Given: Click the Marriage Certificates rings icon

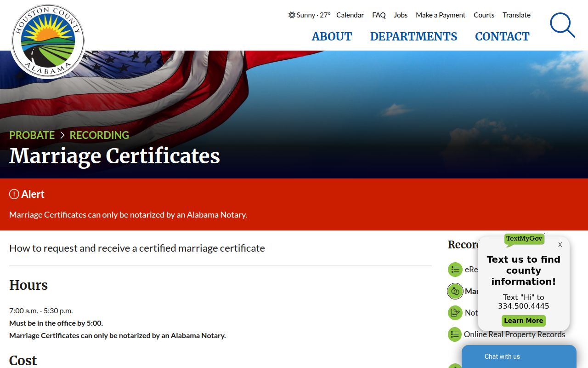Looking at the screenshot, I should (455, 291).
